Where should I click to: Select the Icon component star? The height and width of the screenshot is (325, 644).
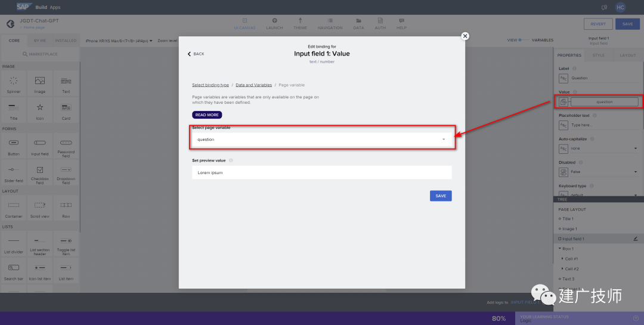[40, 107]
